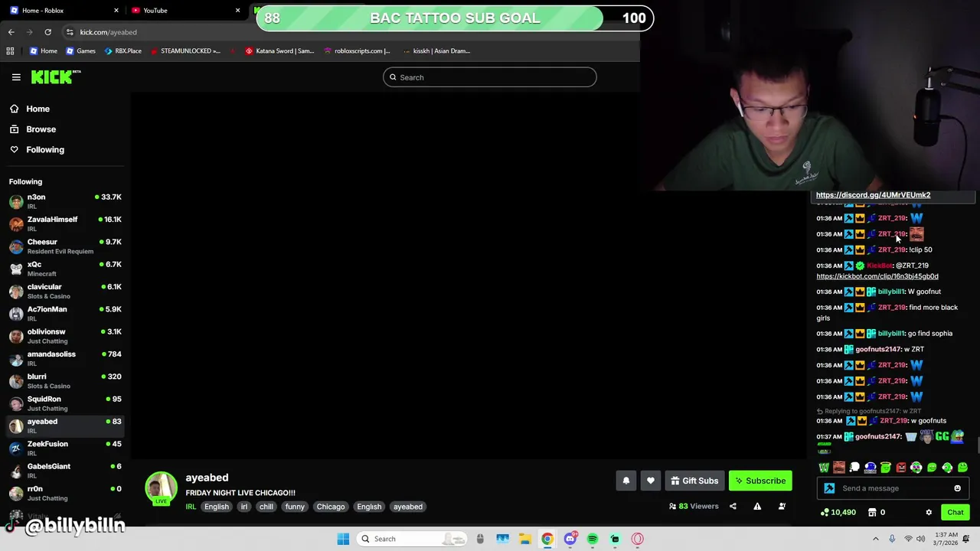The width and height of the screenshot is (980, 551).
Task: Open ZavalaHimself channel in sidebar
Action: point(65,223)
